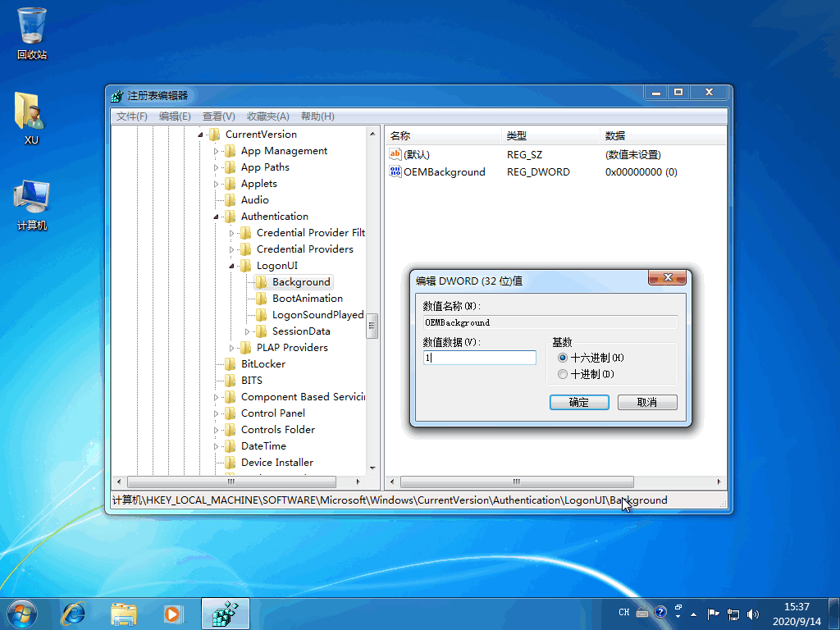Click the tree pane vertical scrollbar thumb
Image resolution: width=840 pixels, height=630 pixels.
(372, 325)
